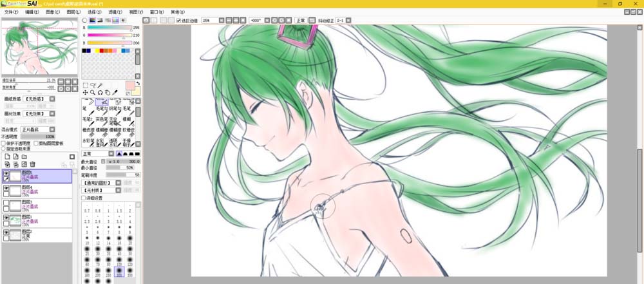This screenshot has height=284, width=644.
Task: Open the color wheel panel icon
Action: (84, 20)
